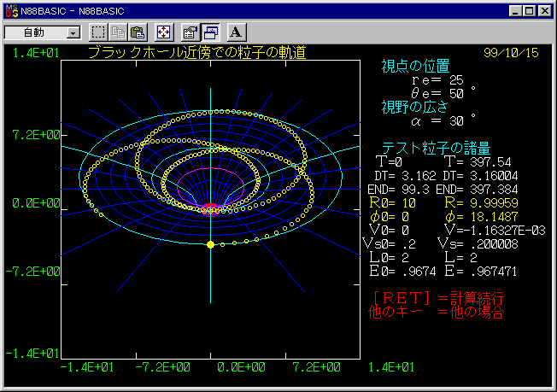Switch to full screen mode icon
The height and width of the screenshot is (392, 557).
pyautogui.click(x=163, y=32)
